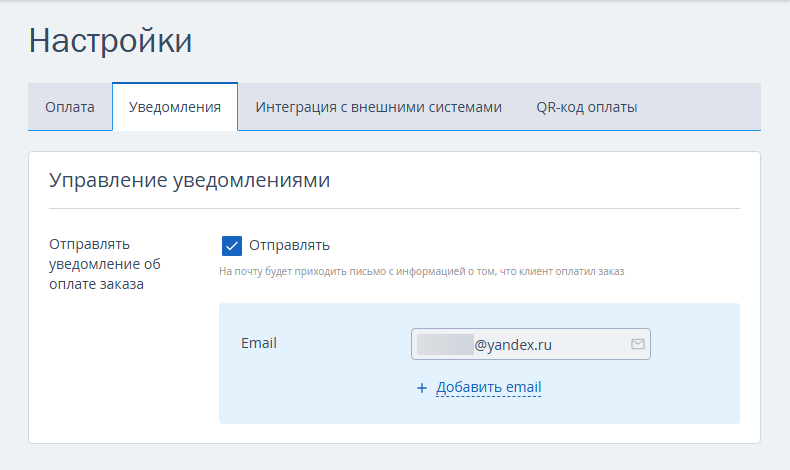Click the Отправлять уведомление об оплате заказа label
Image resolution: width=790 pixels, height=470 pixels.
[x=105, y=264]
